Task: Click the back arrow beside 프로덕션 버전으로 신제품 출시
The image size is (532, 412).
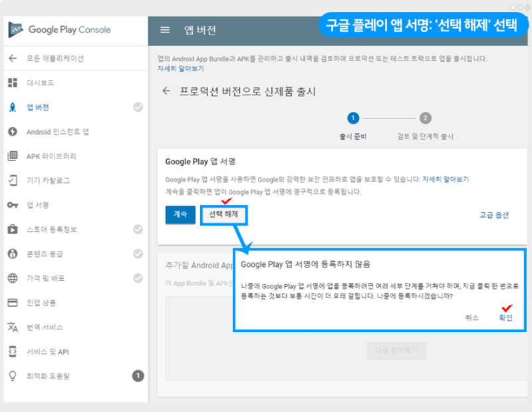Action: (166, 91)
